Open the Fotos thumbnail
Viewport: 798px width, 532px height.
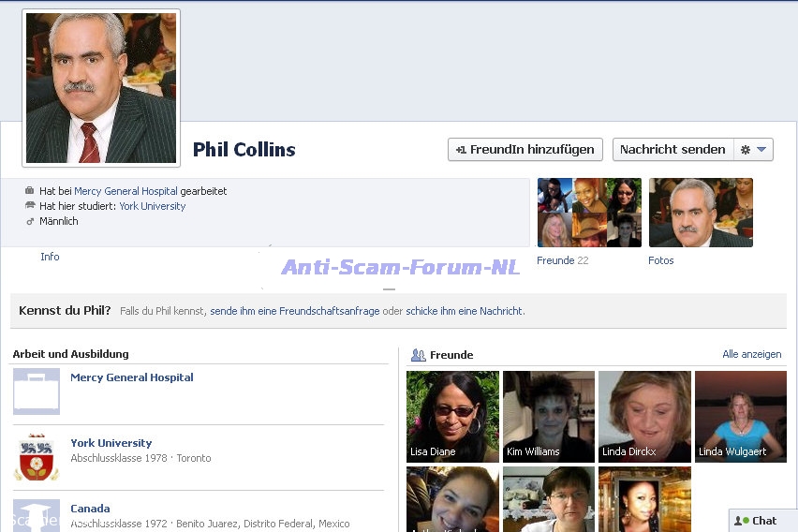pos(701,213)
